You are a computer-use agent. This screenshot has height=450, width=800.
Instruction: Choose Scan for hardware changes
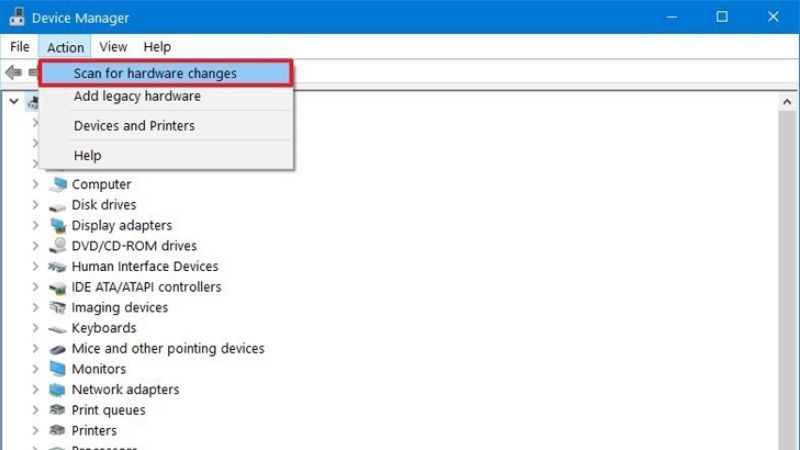pyautogui.click(x=155, y=73)
